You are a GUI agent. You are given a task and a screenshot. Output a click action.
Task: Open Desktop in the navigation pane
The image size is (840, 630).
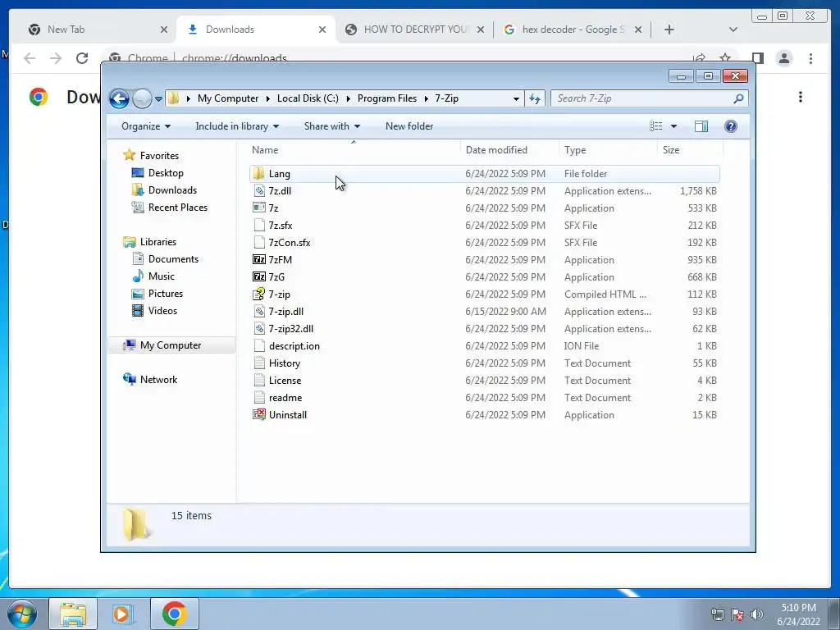click(166, 173)
